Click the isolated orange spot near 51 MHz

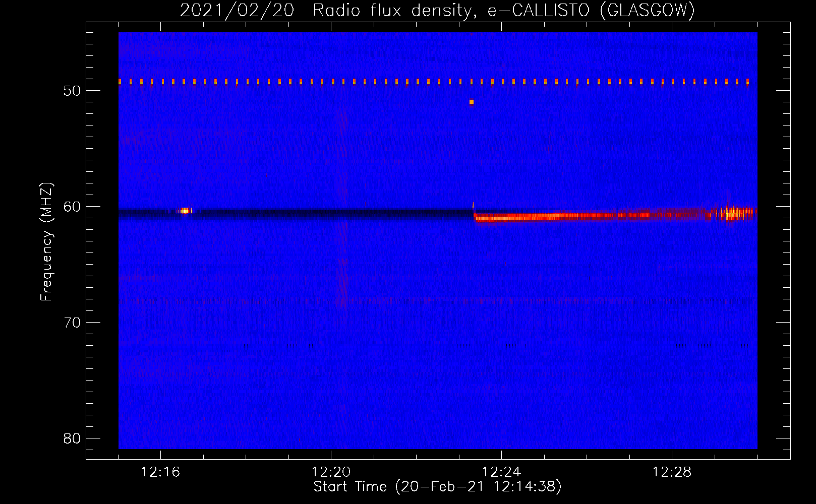(x=472, y=102)
